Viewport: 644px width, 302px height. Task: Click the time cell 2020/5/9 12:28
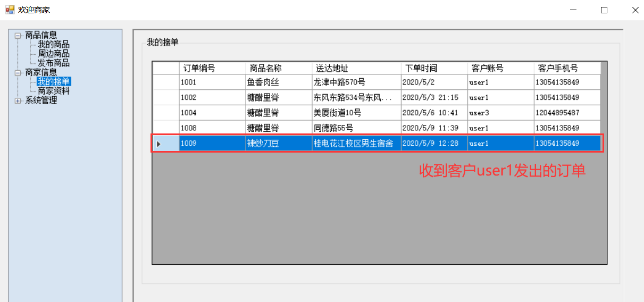coord(434,144)
